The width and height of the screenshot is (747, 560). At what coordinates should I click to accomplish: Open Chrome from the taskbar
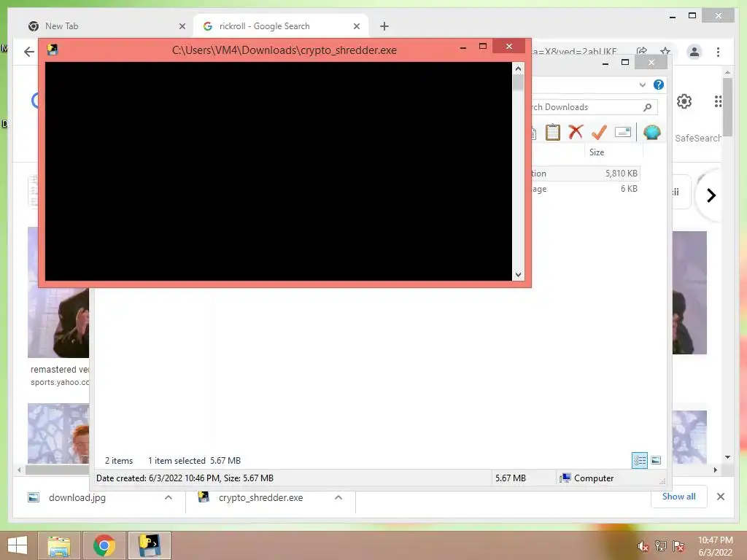[x=104, y=545]
